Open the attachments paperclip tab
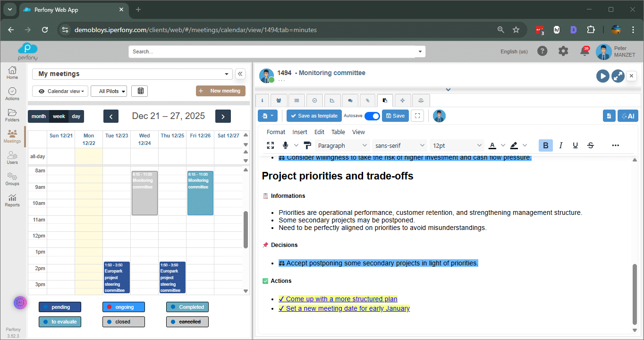This screenshot has height=340, width=644. point(367,100)
